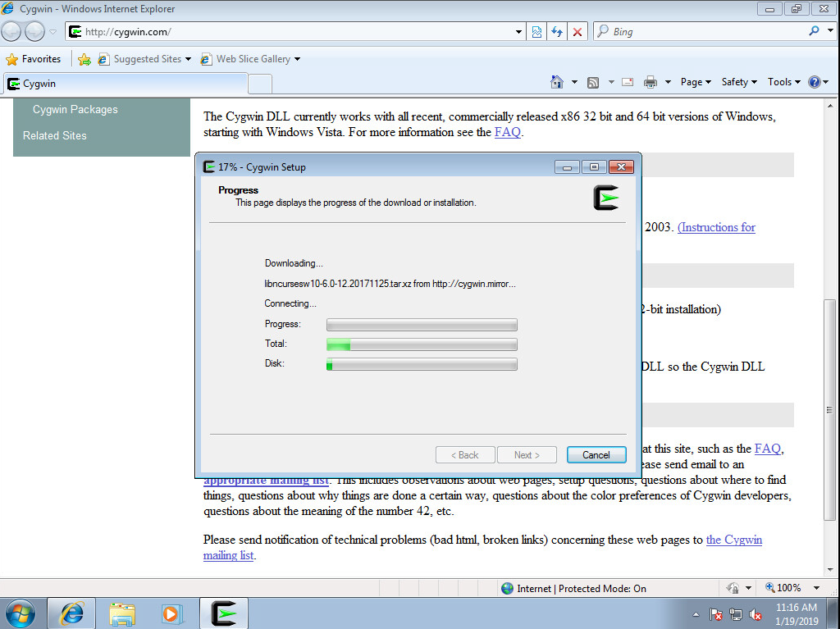Image resolution: width=840 pixels, height=629 pixels.
Task: Toggle Compatibility View icon in address bar
Action: pyautogui.click(x=536, y=32)
